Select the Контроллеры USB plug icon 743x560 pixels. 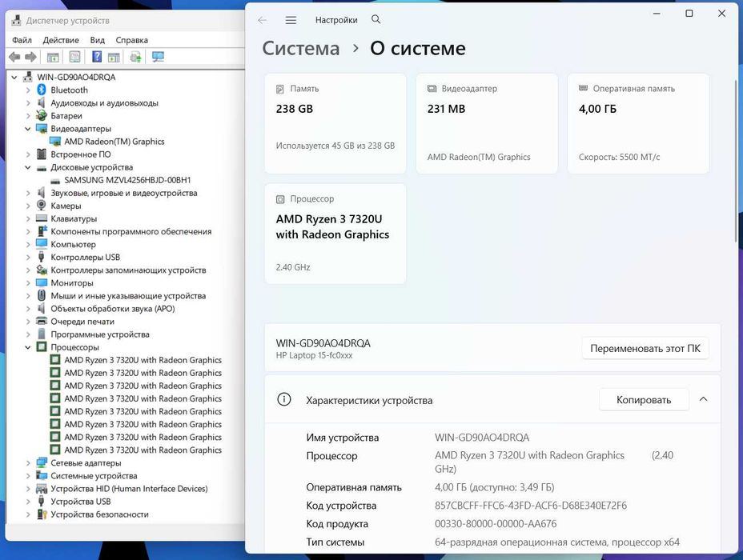(42, 257)
